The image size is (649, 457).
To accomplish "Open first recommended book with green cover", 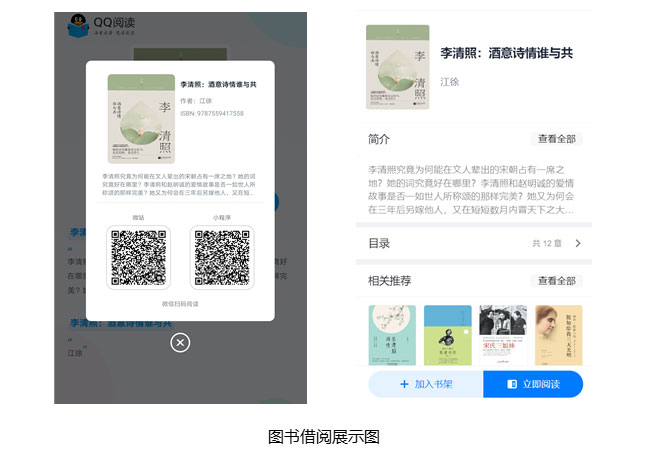I will [x=392, y=336].
